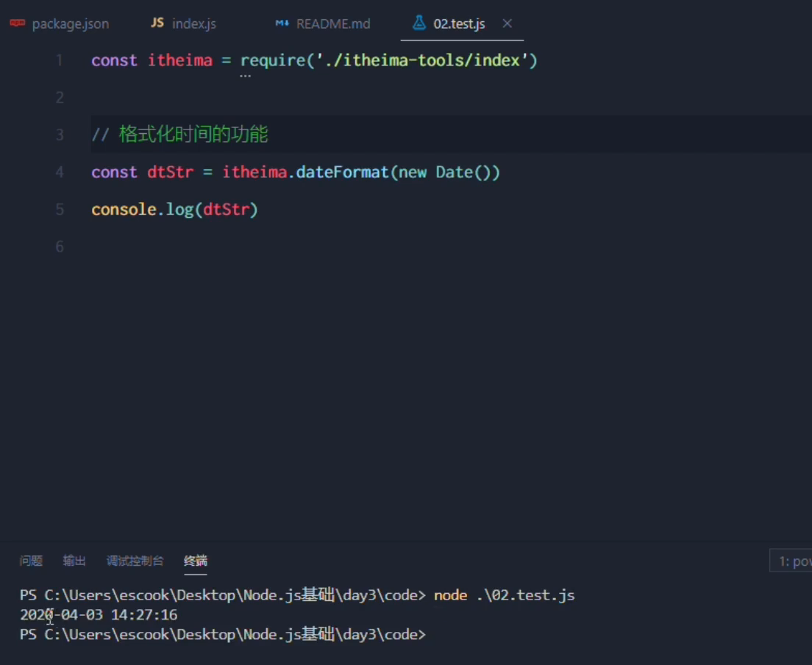
Task: Click the 'itheima' variable on line 1
Action: click(180, 60)
